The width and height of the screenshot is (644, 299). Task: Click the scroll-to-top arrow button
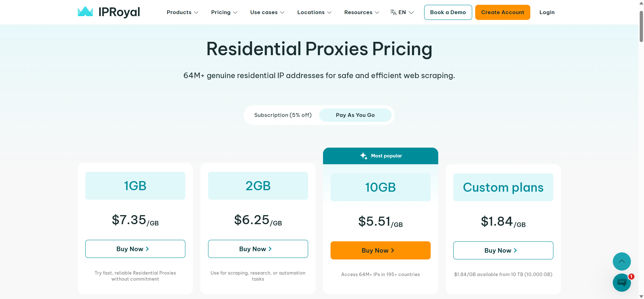pyautogui.click(x=622, y=261)
